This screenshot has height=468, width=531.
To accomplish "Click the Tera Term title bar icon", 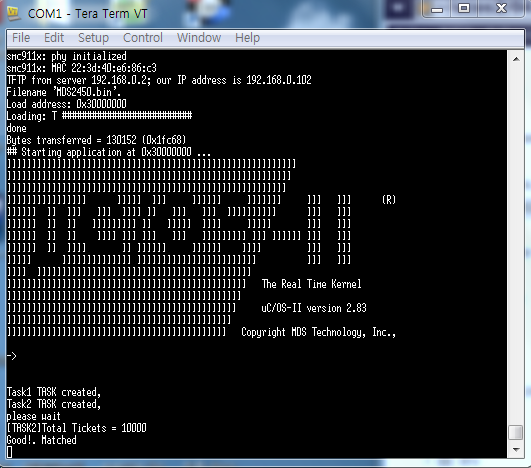I will click(14, 14).
